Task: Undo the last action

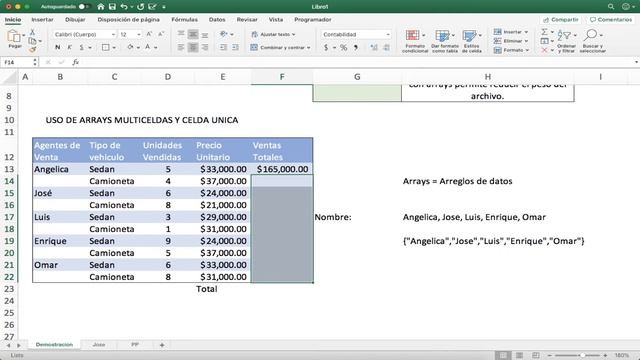Action: point(124,7)
